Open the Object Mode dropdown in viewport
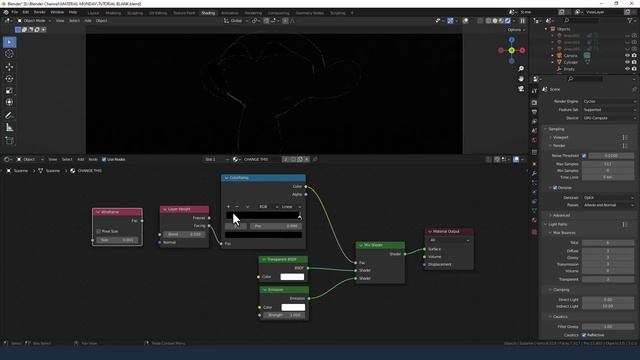640x360 pixels. (34, 20)
